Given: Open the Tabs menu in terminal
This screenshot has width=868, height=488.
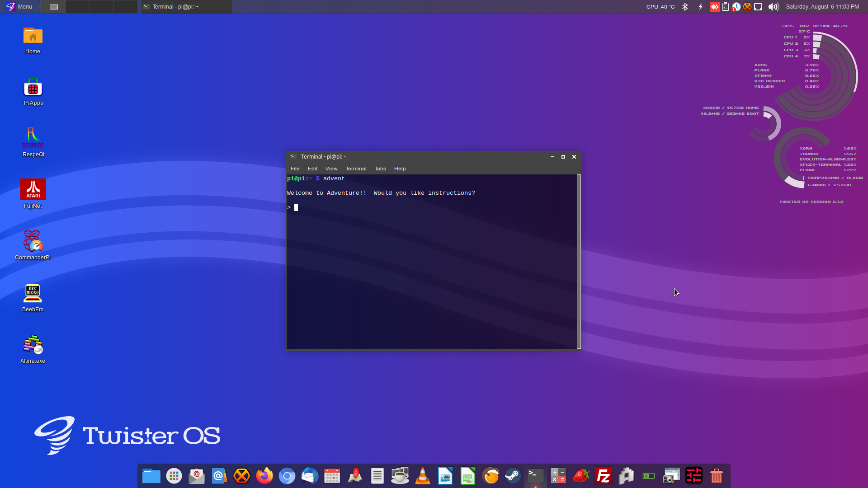Looking at the screenshot, I should pyautogui.click(x=380, y=169).
